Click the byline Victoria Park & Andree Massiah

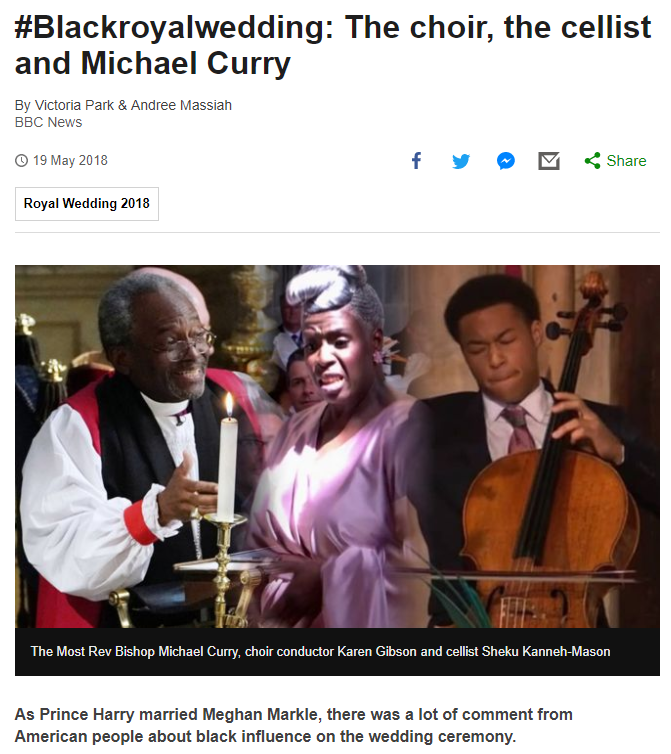pyautogui.click(x=123, y=105)
